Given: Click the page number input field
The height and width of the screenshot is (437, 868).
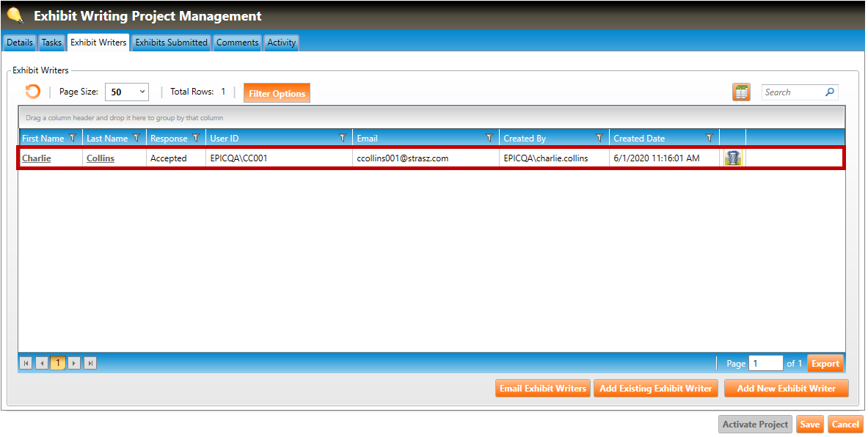Looking at the screenshot, I should point(765,364).
